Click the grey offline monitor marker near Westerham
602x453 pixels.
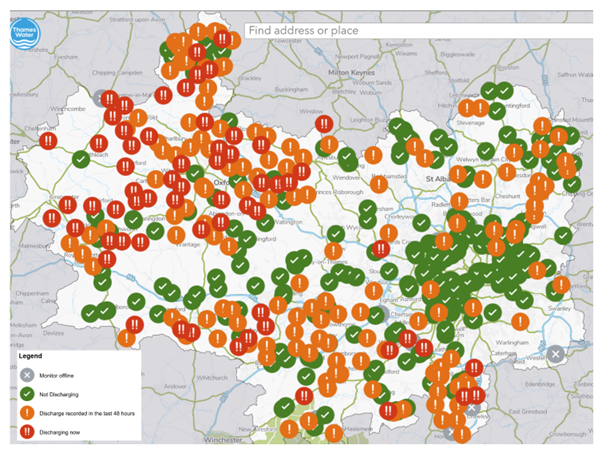click(x=557, y=354)
